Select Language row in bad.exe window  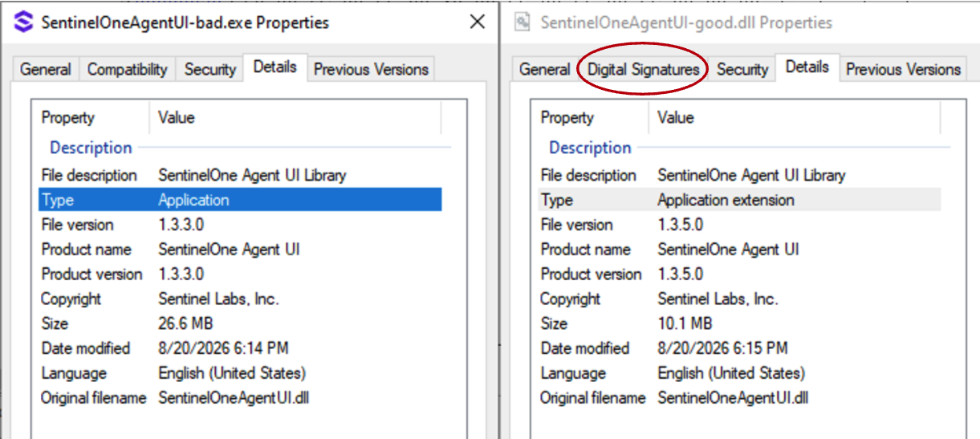(240, 373)
